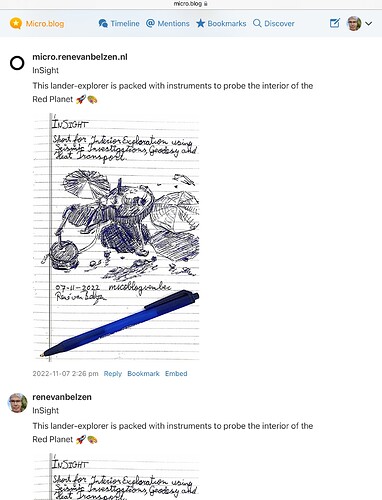The image size is (382, 500).
Task: Open the Timeline tab
Action: pos(119,23)
